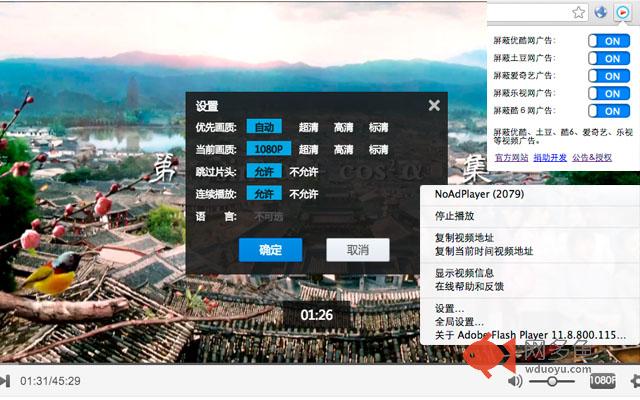Adjust the volume slider knob
640x400 pixels.
coord(552,381)
